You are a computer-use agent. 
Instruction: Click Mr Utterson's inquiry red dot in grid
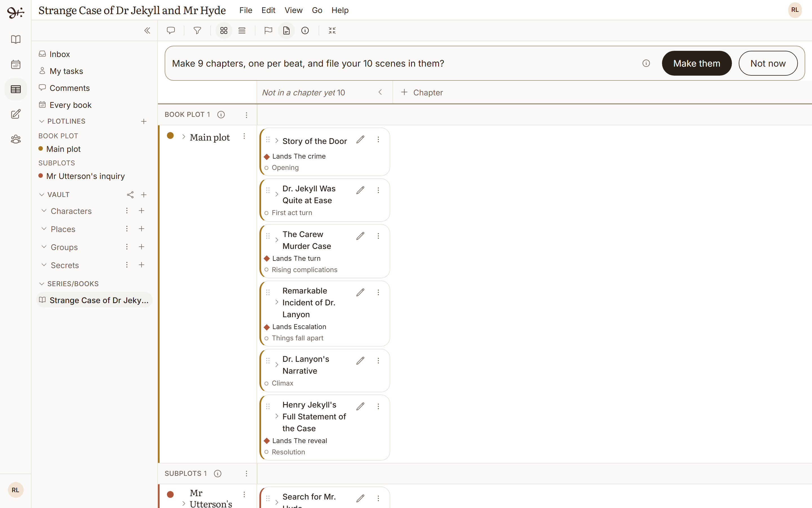click(x=171, y=494)
